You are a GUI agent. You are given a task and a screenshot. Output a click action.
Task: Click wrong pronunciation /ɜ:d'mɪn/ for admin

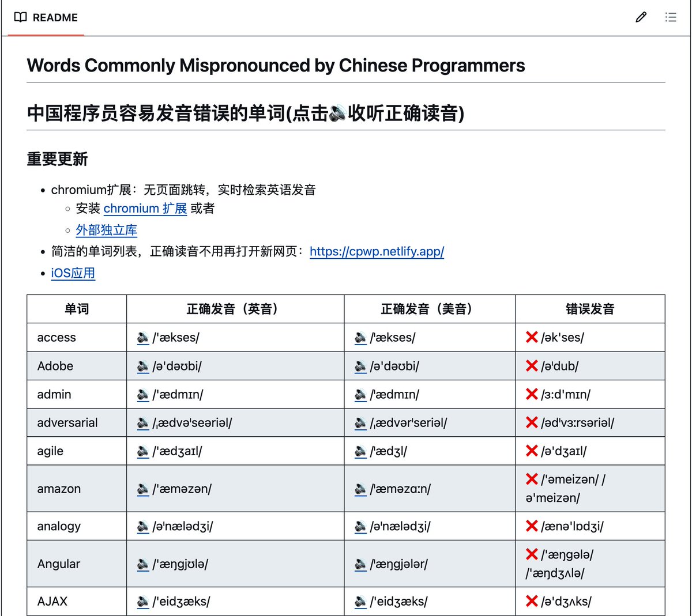(x=566, y=395)
